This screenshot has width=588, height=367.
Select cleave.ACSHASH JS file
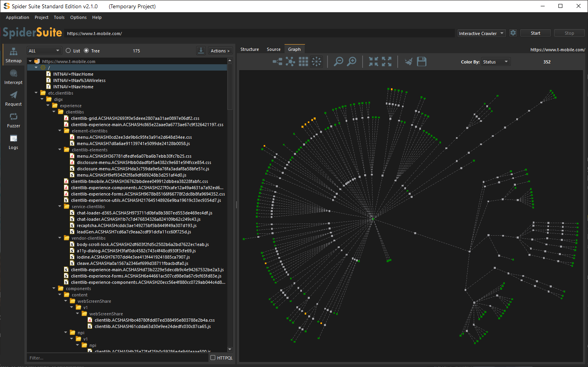(132, 263)
